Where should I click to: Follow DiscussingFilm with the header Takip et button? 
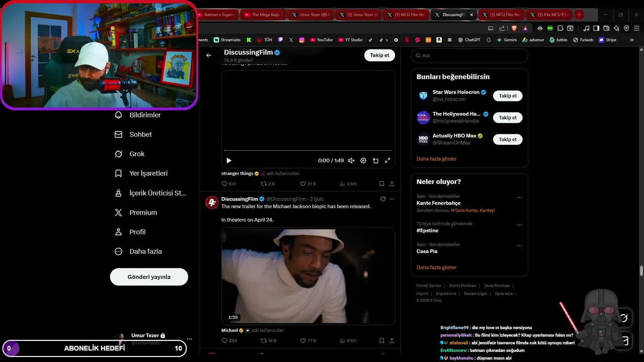[379, 55]
